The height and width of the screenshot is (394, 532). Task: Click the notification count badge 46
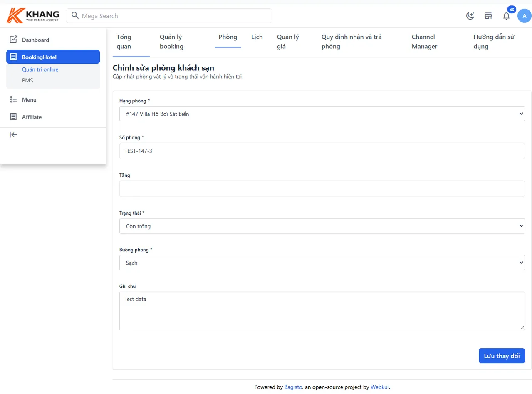[x=512, y=10]
